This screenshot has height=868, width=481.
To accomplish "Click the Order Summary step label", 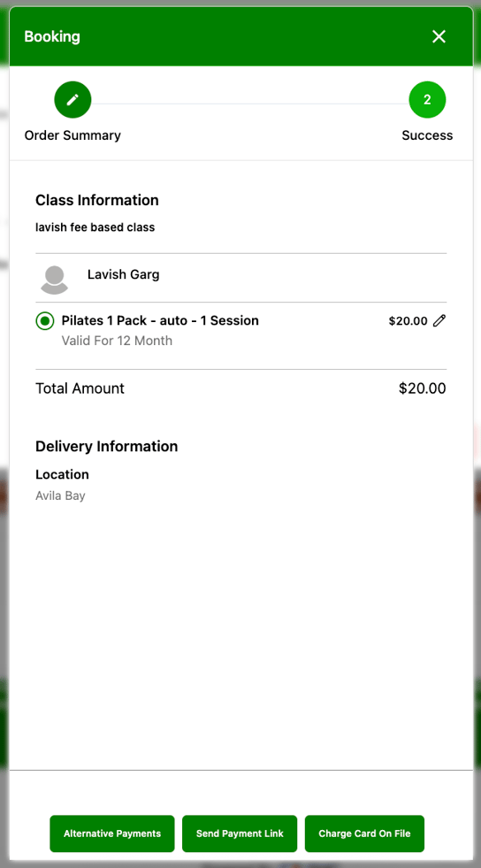I will 73,135.
